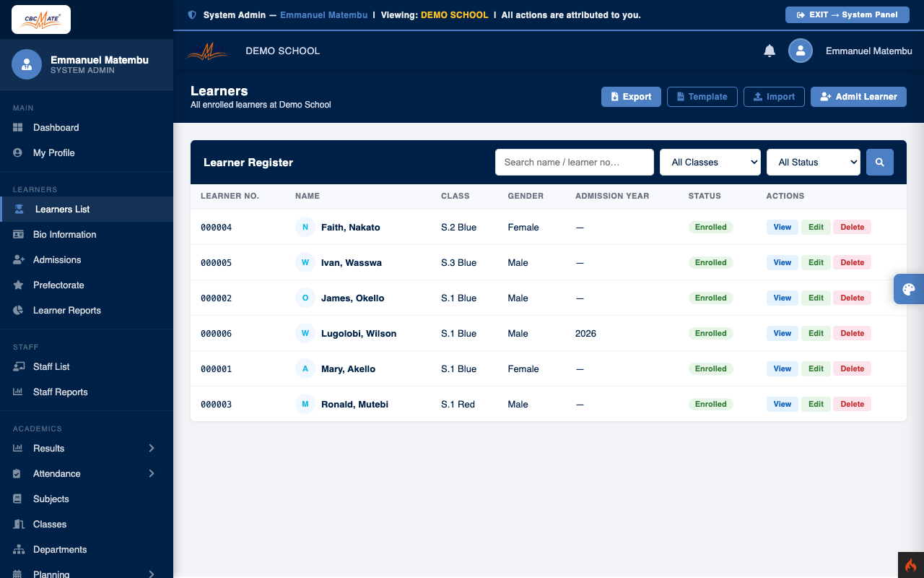The height and width of the screenshot is (578, 924).
Task: Click the Template button
Action: (702, 97)
